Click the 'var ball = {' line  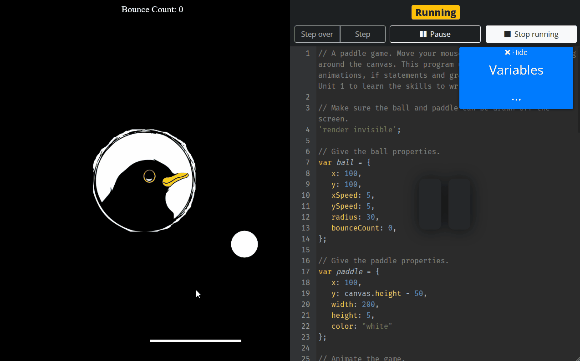click(x=344, y=162)
